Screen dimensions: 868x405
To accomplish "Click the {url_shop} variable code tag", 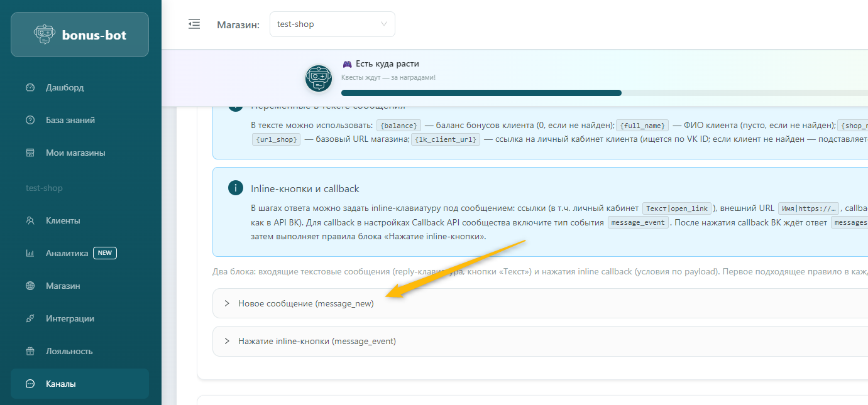I will tap(277, 139).
